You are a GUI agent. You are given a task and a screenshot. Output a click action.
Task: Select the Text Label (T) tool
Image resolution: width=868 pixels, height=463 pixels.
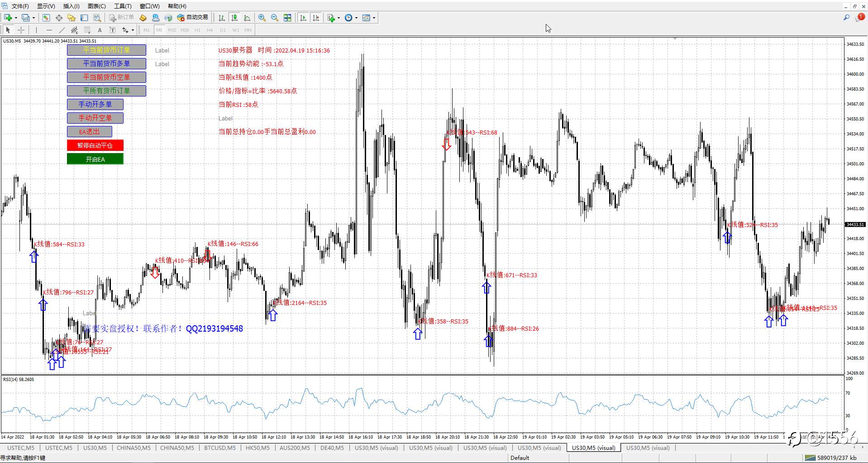click(112, 30)
